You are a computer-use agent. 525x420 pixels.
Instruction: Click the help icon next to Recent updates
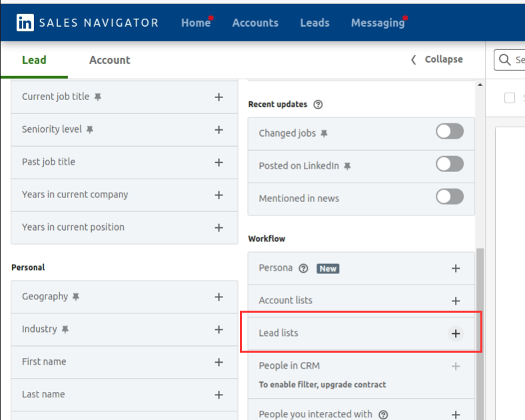[318, 105]
